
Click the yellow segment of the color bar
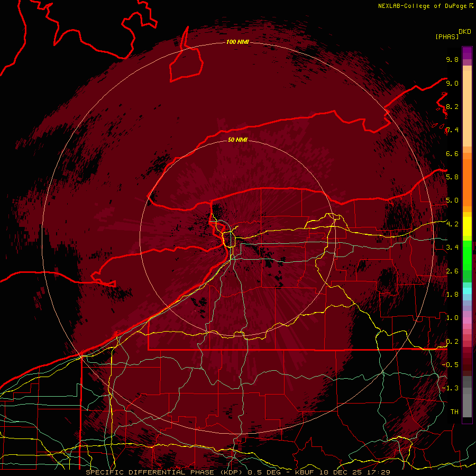[467, 226]
